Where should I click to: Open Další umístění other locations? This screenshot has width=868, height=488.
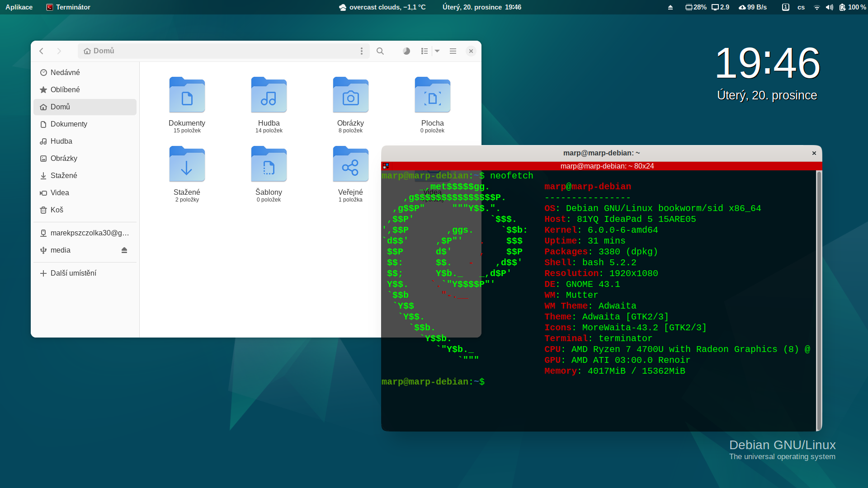pyautogui.click(x=85, y=273)
